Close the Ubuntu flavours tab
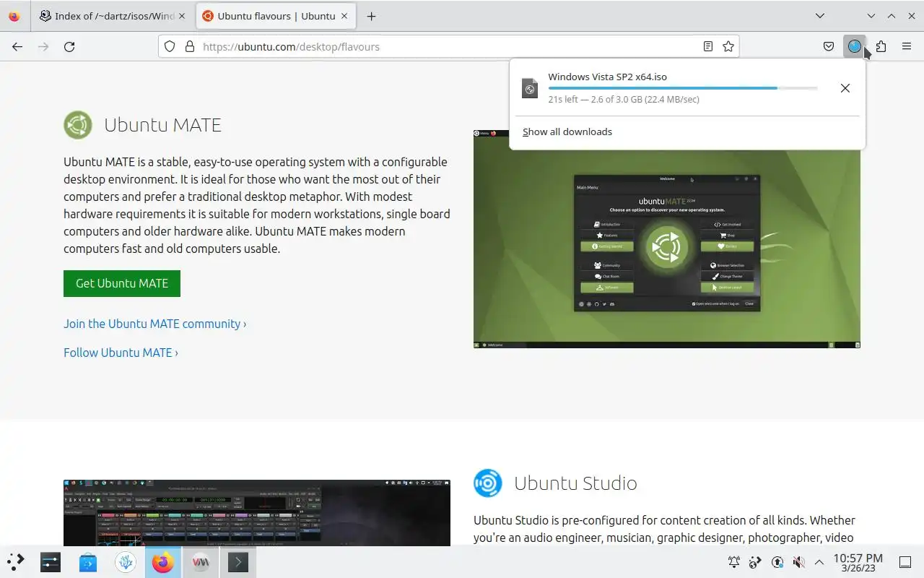This screenshot has height=578, width=924. (344, 16)
